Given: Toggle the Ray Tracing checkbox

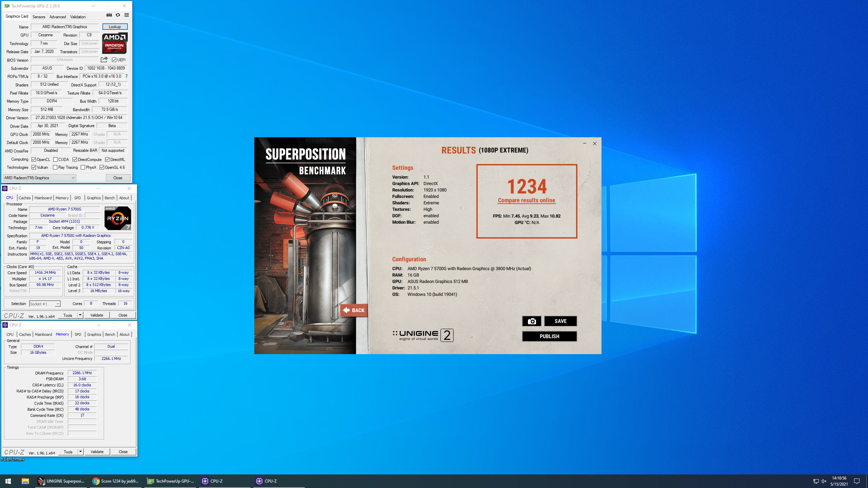Looking at the screenshot, I should [x=55, y=167].
